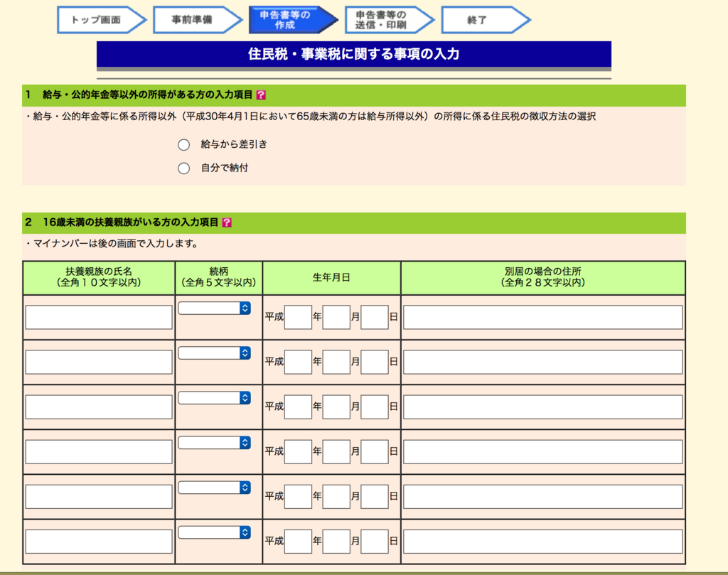This screenshot has width=728, height=575.
Task: Click birth day field in sixth row
Action: pos(375,541)
